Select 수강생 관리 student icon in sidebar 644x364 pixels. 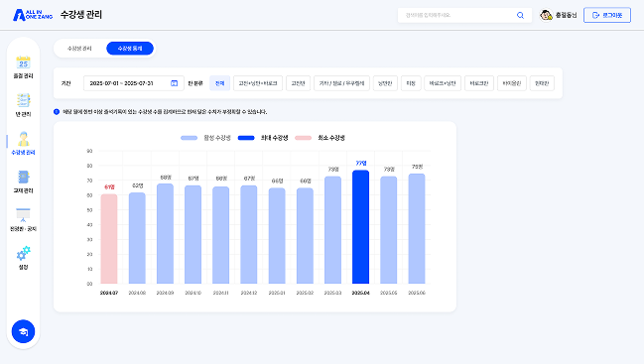23,139
